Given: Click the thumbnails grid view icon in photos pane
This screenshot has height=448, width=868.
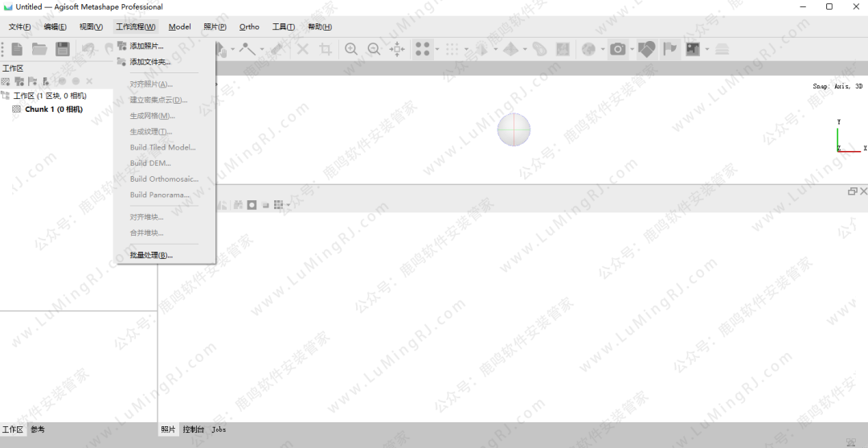Looking at the screenshot, I should [x=278, y=205].
